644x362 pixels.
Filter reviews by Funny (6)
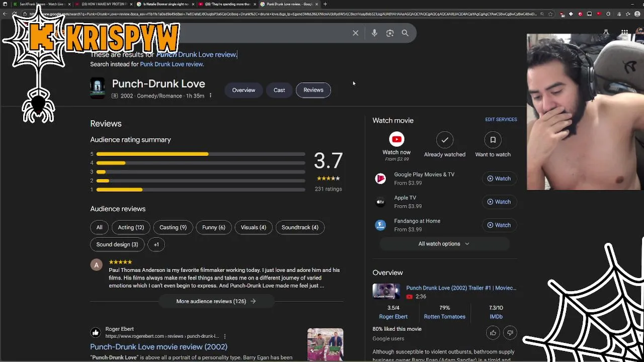(214, 227)
